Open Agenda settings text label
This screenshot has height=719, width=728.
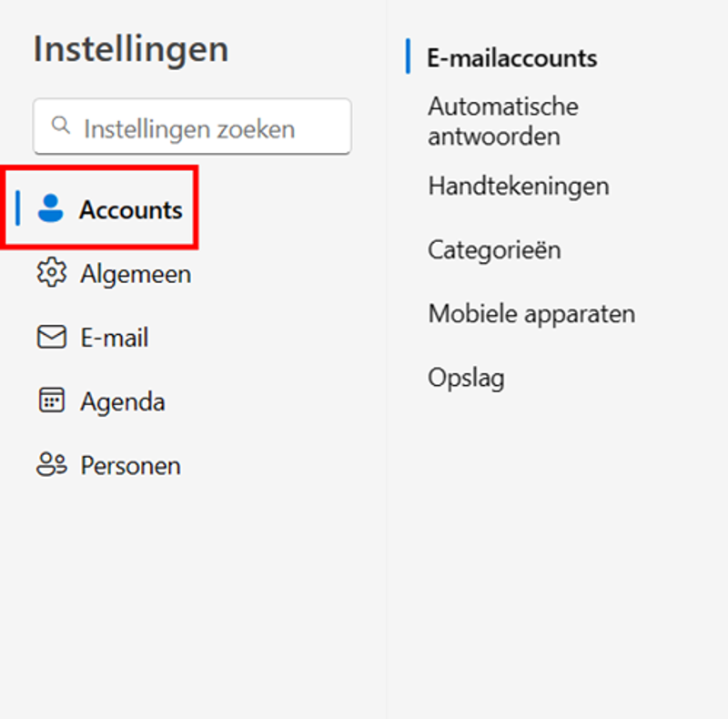tap(122, 401)
